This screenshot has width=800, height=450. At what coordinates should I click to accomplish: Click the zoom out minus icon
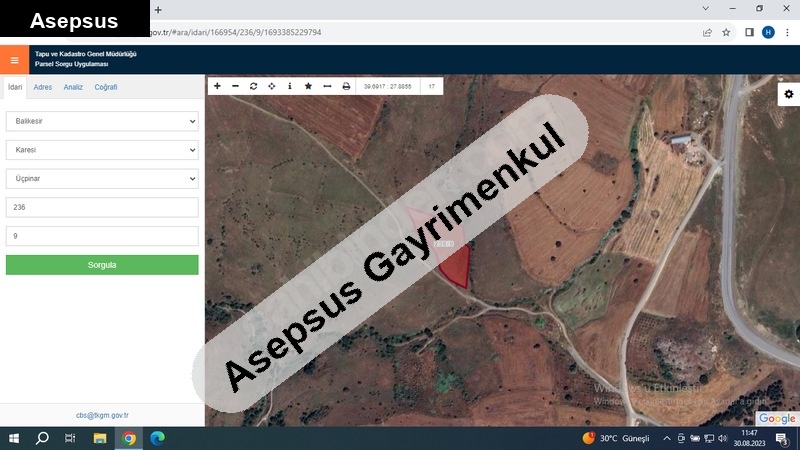(x=236, y=87)
